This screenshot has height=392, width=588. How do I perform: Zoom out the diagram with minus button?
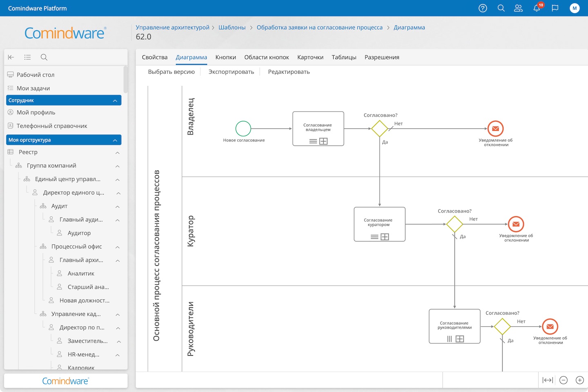(x=563, y=380)
